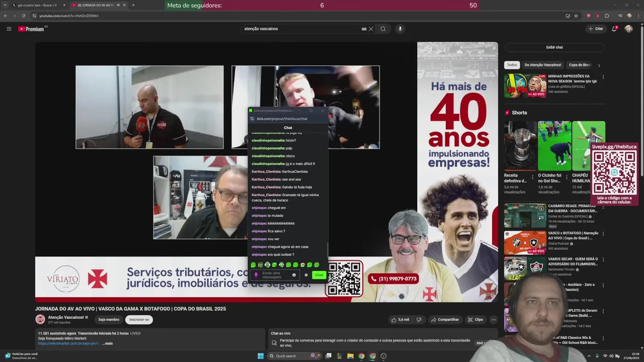This screenshot has width=644, height=362.
Task: Click the Chrome address bar URL
Action: (69, 16)
